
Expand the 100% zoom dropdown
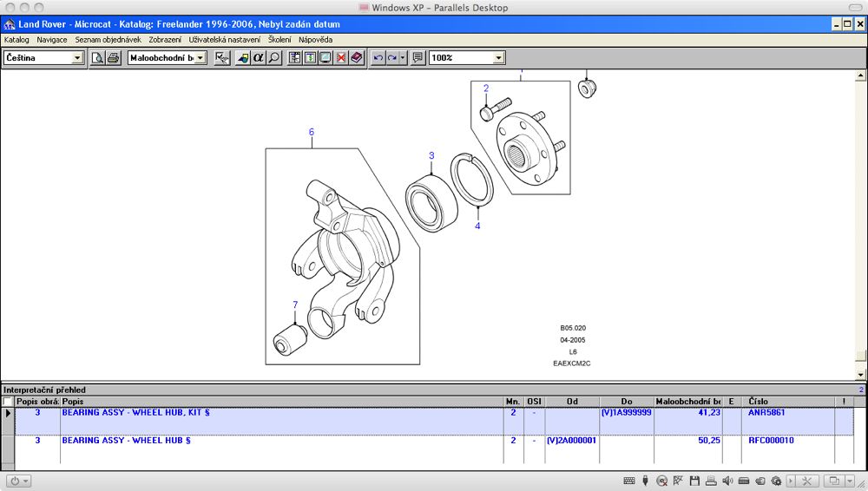point(498,58)
